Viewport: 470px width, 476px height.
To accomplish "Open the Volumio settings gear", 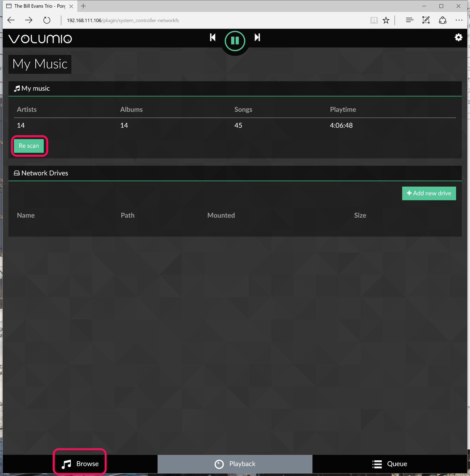I will tap(458, 37).
